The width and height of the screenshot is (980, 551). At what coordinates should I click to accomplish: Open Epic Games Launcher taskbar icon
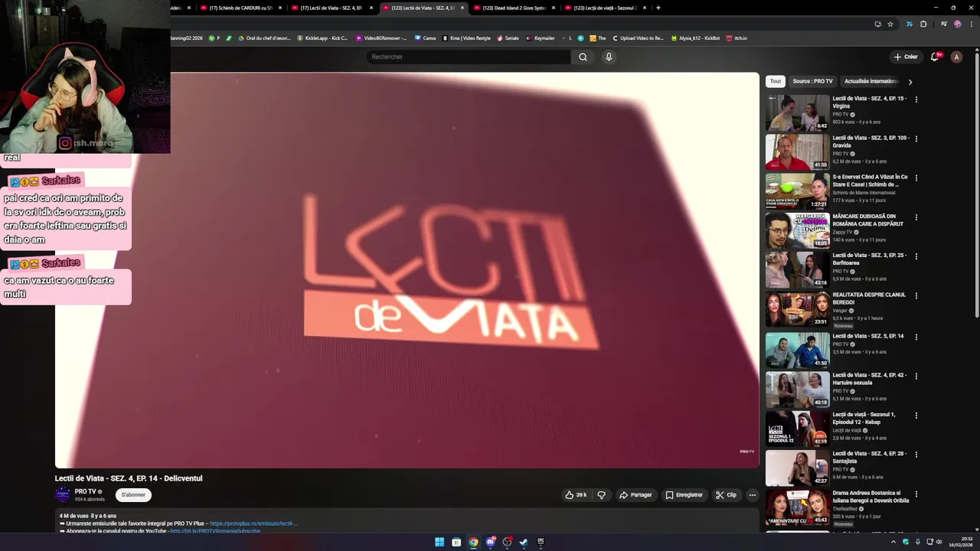pyautogui.click(x=541, y=542)
